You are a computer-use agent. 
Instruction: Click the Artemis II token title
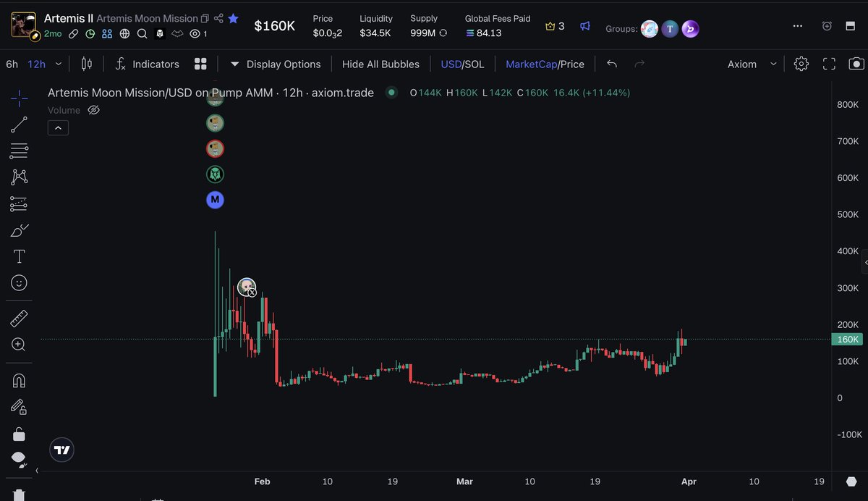tap(68, 18)
